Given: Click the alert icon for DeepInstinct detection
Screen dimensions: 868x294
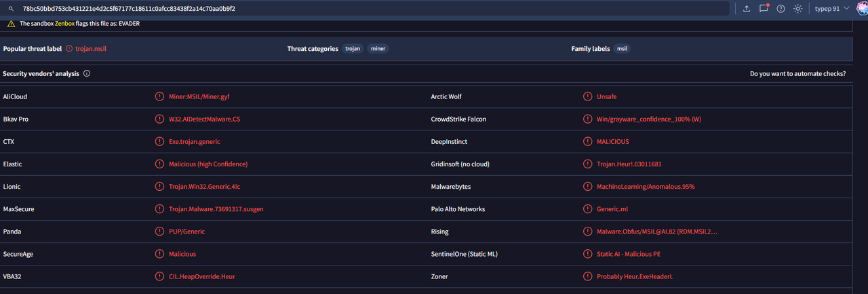Looking at the screenshot, I should click(x=587, y=141).
